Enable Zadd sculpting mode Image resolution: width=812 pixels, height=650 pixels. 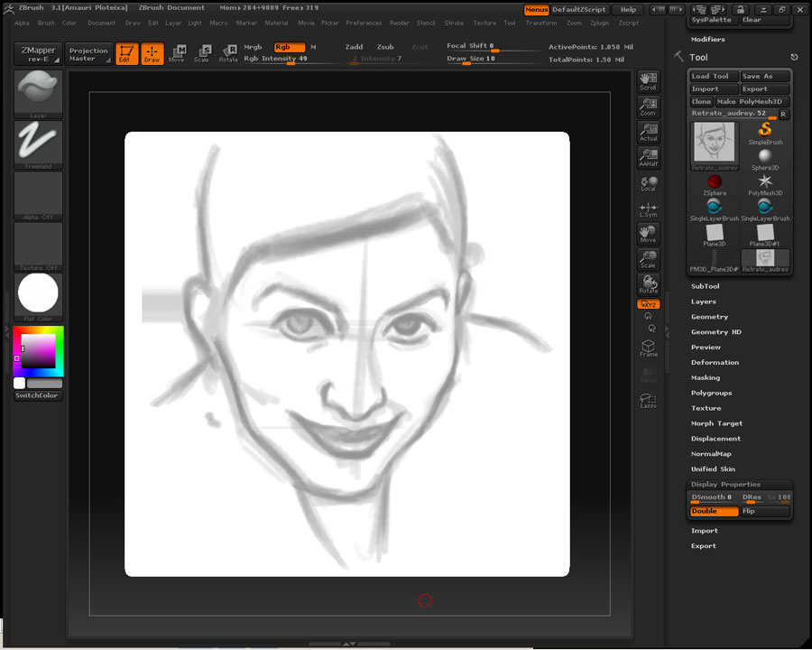[355, 47]
